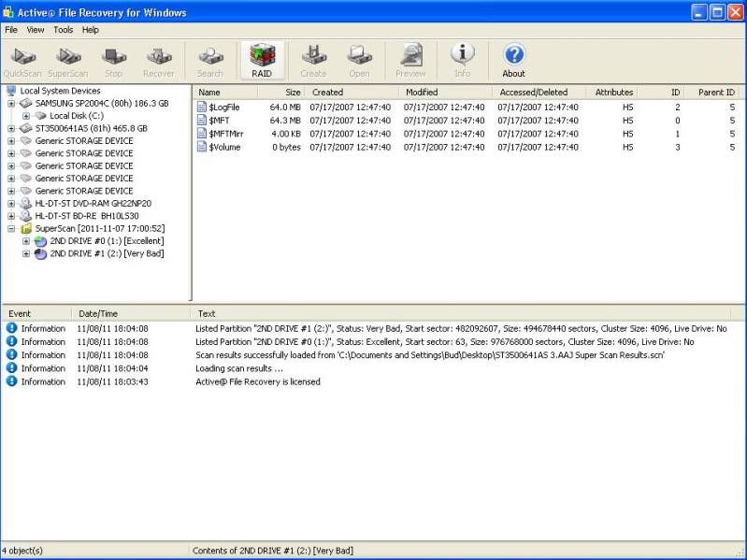Image resolution: width=747 pixels, height=560 pixels.
Task: Click the SuperScan results folder icon
Action: 26,228
